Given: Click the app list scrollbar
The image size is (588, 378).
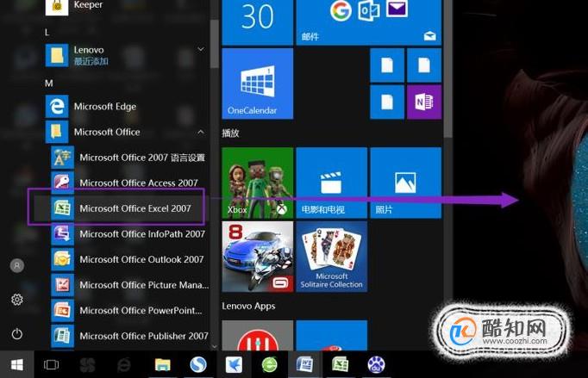Looking at the screenshot, I should click(214, 44).
